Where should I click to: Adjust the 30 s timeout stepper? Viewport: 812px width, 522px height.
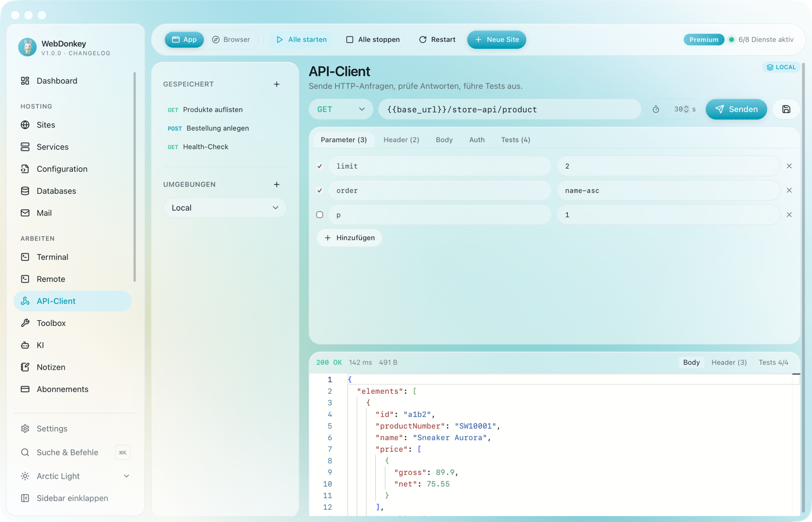[685, 109]
